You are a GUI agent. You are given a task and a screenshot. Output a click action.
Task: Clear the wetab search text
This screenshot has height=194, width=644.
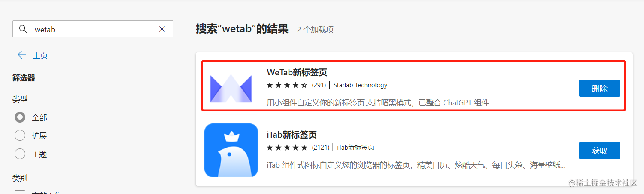pos(162,29)
